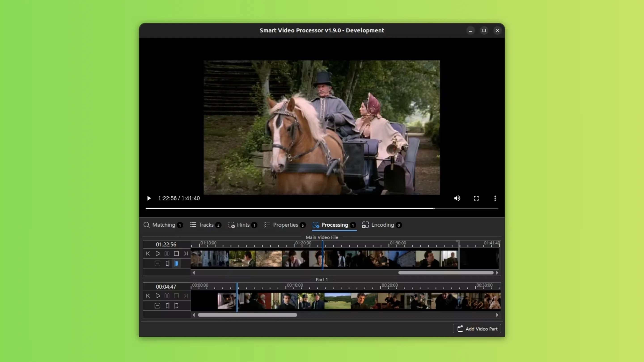
Task: Select the Processing tab
Action: [334, 225]
